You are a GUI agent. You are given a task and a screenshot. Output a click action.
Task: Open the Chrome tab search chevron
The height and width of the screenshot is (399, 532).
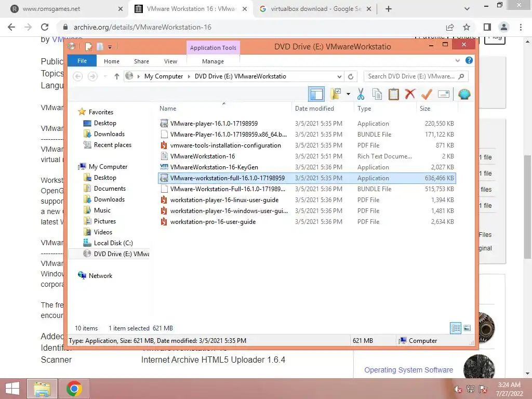click(x=467, y=9)
